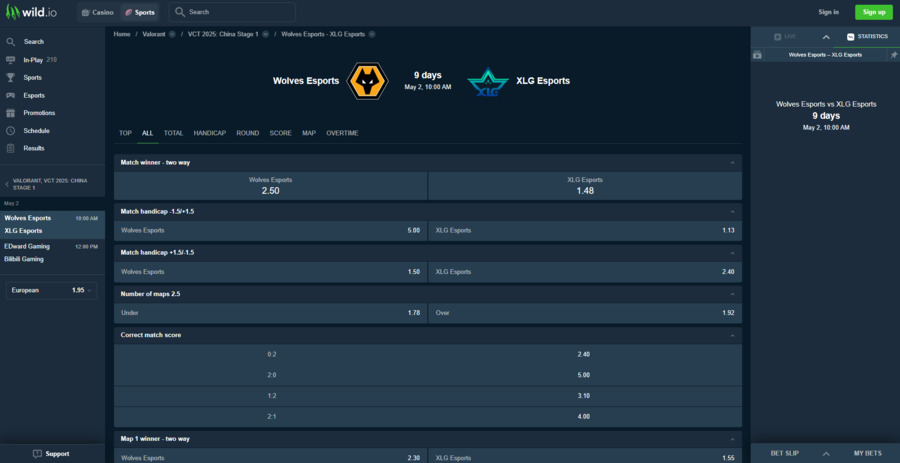
Task: Click Home breadcrumb link
Action: (x=122, y=34)
